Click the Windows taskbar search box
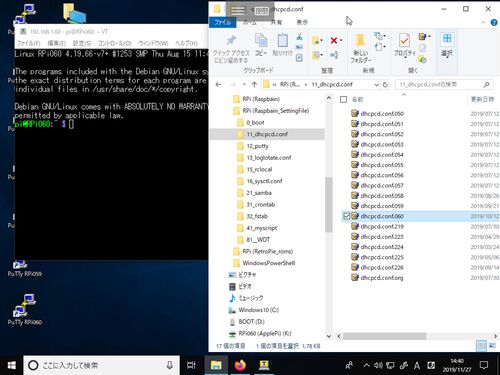The width and height of the screenshot is (500, 375). click(101, 365)
